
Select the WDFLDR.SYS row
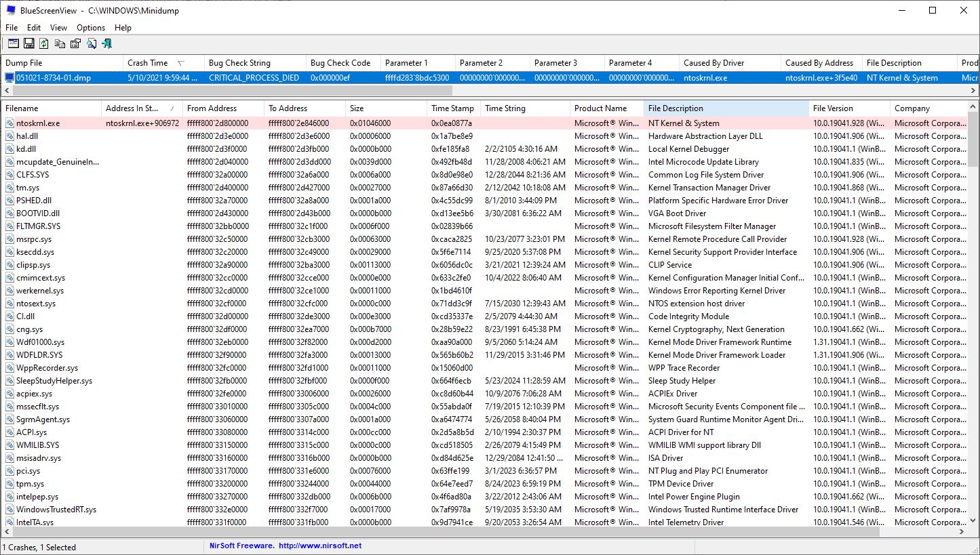pyautogui.click(x=484, y=355)
